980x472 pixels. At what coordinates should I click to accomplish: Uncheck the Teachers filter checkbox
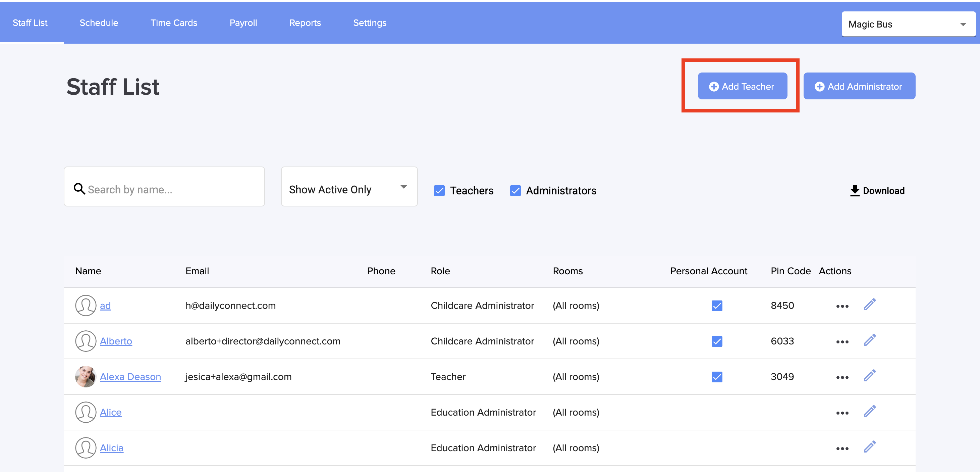point(439,191)
